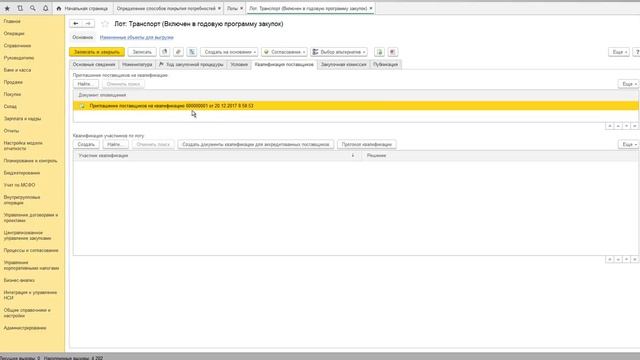Switch to Условия tab
The width and height of the screenshot is (640, 360).
coord(239,64)
